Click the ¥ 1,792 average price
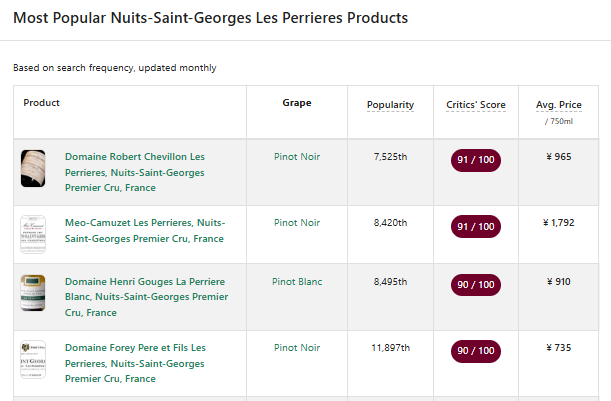The height and width of the screenshot is (401, 611). 558,223
